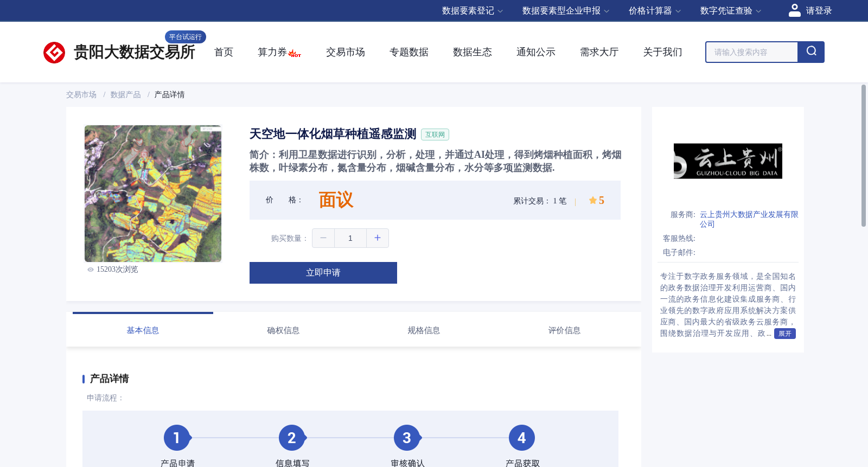Click the 互联网 tag badge

[435, 135]
